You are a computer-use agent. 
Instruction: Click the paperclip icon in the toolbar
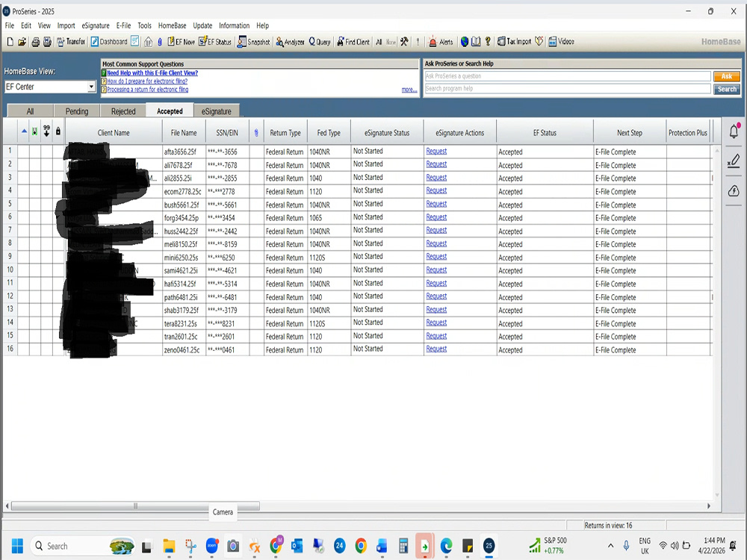click(160, 42)
